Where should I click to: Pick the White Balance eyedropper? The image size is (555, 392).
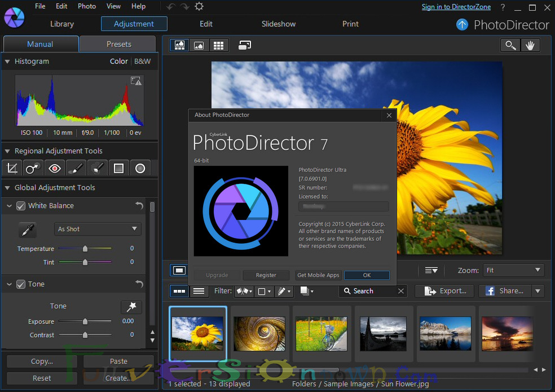[28, 230]
